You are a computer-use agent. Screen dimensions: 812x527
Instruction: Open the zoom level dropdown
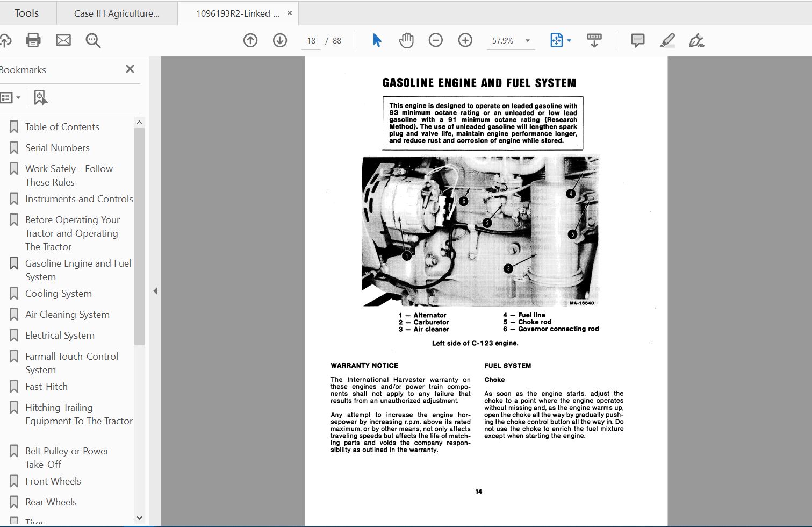528,40
